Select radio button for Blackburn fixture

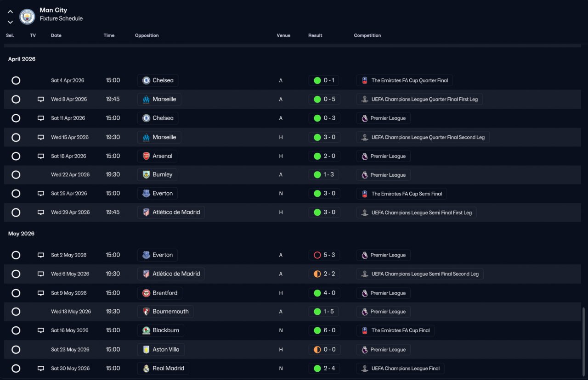[x=16, y=330]
